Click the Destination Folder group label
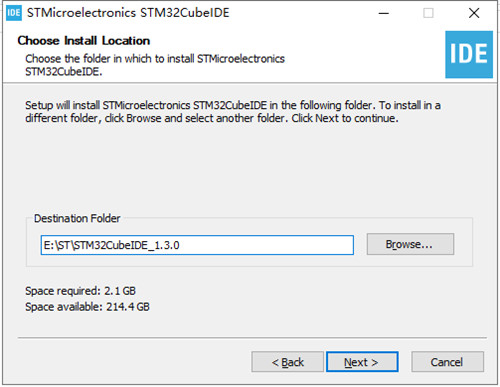Image resolution: width=500 pixels, height=387 pixels. pos(77,218)
